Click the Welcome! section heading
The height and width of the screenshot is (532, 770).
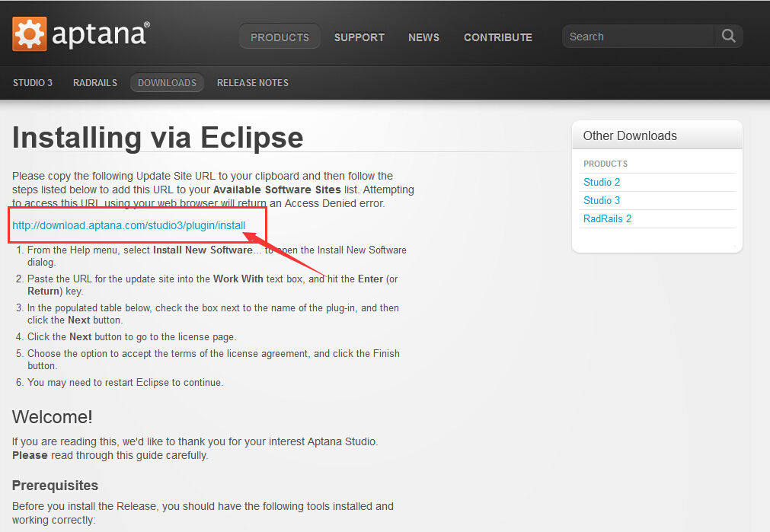53,417
